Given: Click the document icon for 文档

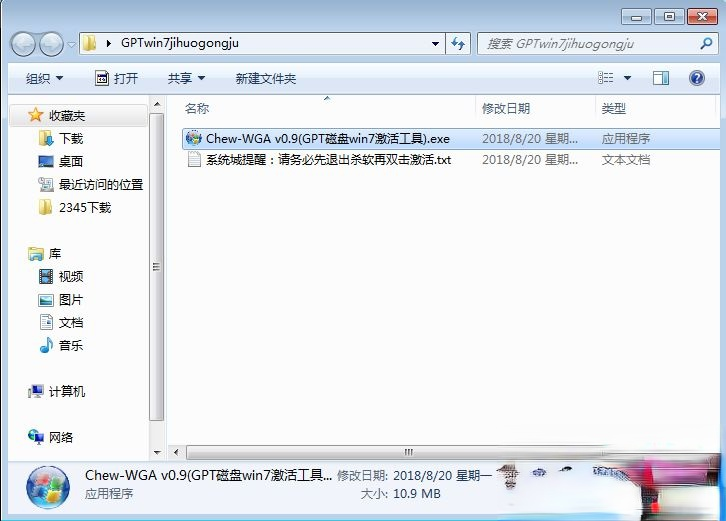Looking at the screenshot, I should [x=46, y=322].
